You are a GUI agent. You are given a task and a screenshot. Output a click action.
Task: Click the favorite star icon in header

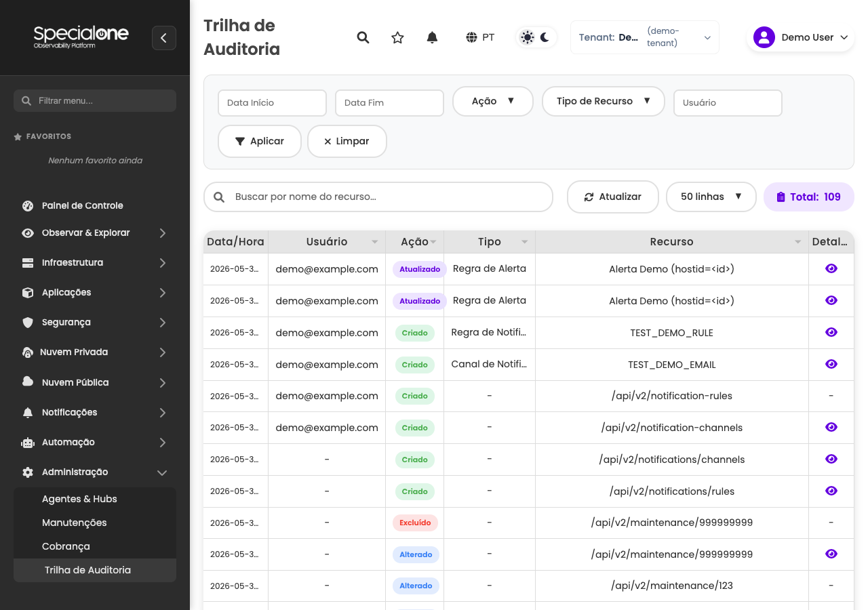pyautogui.click(x=397, y=37)
